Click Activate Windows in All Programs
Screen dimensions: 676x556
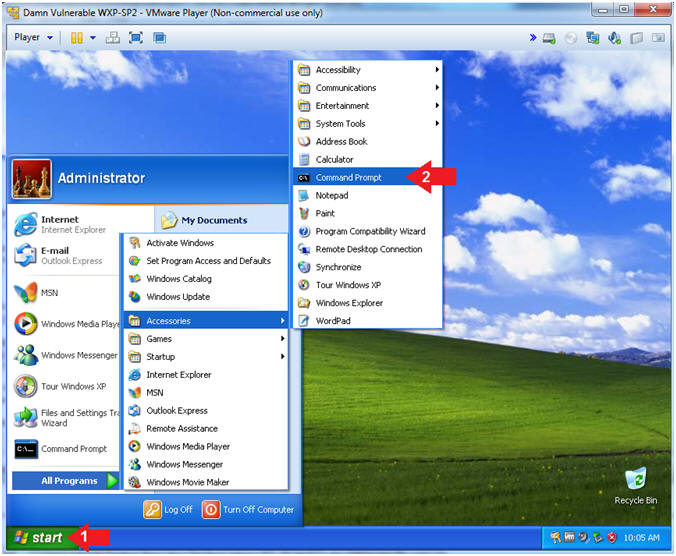tap(206, 243)
